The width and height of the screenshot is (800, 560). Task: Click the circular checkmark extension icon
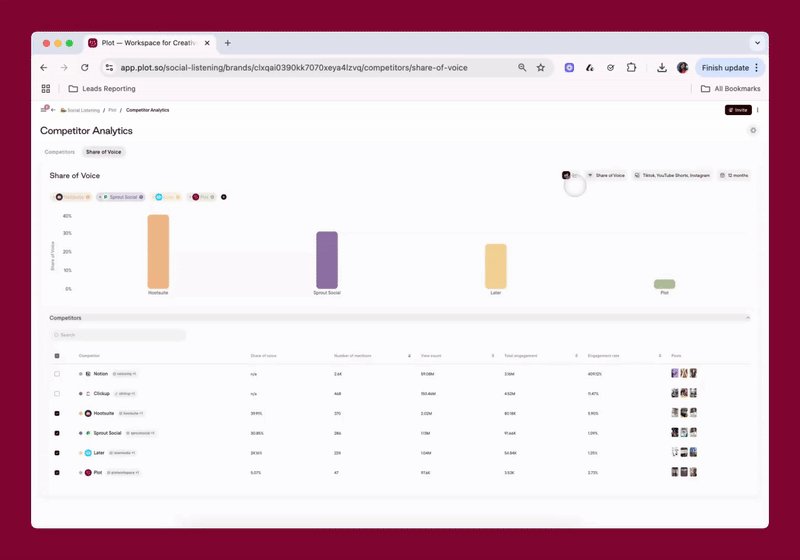click(x=611, y=67)
